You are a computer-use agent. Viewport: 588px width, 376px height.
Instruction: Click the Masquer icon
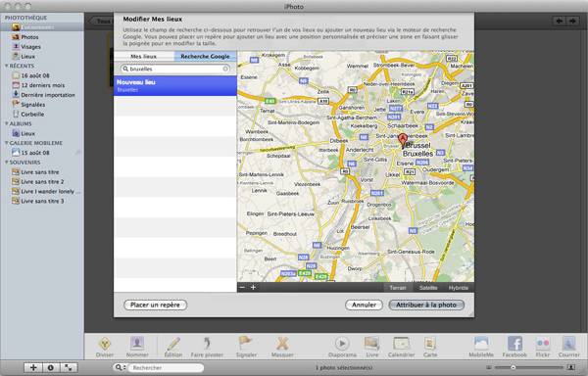(x=282, y=343)
